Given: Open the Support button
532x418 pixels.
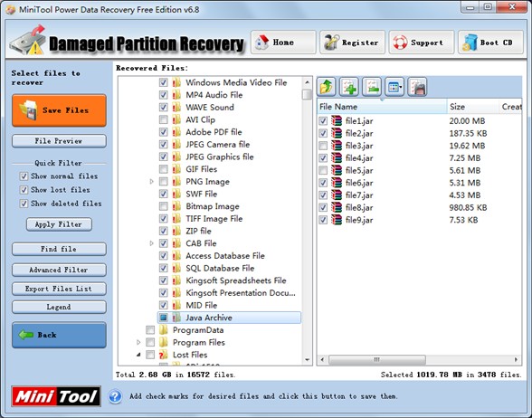Looking at the screenshot, I should coord(422,43).
